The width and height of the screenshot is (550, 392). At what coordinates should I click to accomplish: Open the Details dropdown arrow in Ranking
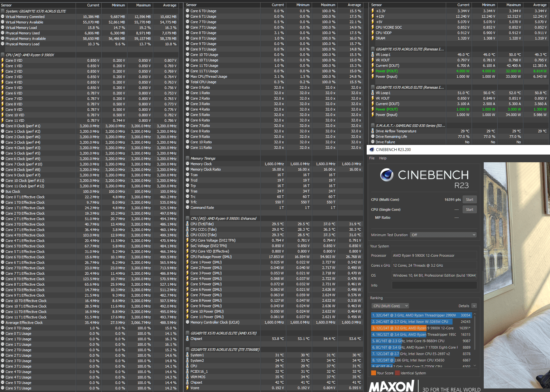474,306
